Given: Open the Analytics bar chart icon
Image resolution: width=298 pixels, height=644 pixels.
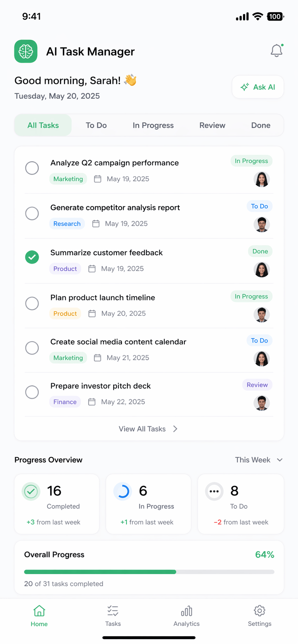Looking at the screenshot, I should coord(187,611).
